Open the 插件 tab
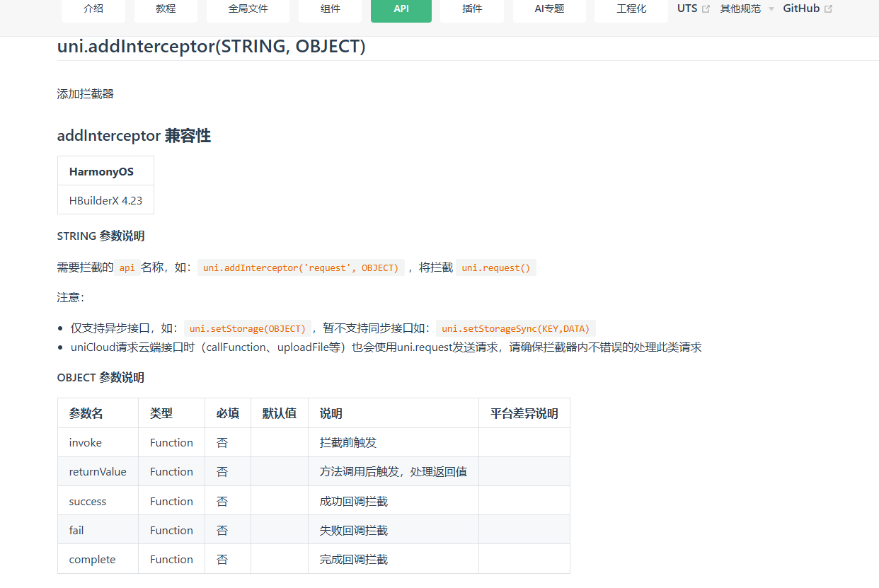Image resolution: width=879 pixels, height=588 pixels. [x=472, y=9]
